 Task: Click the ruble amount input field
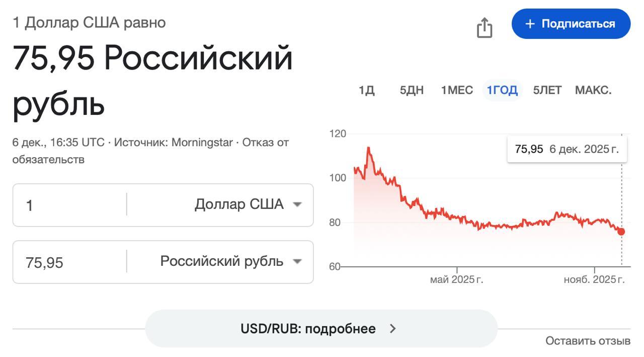coord(69,262)
